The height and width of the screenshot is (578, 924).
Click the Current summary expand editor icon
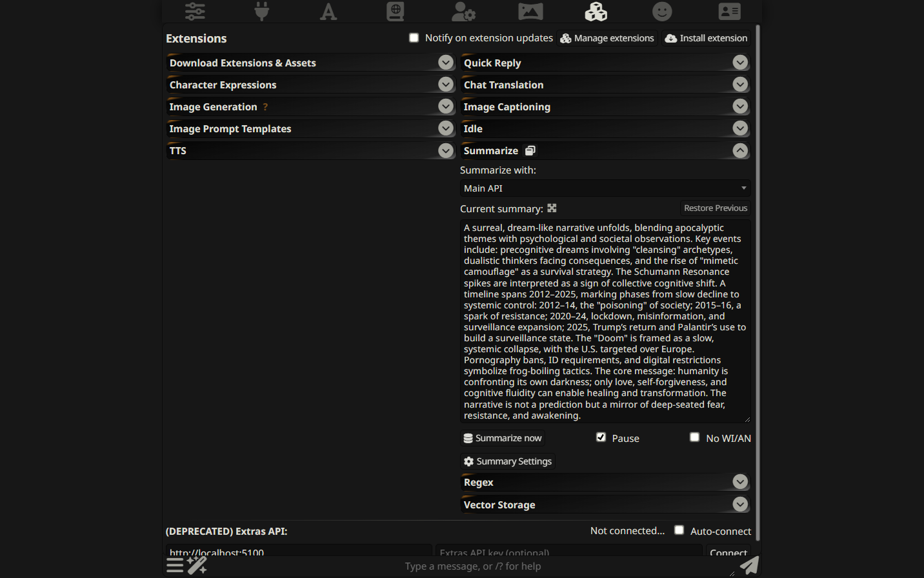[x=552, y=208]
